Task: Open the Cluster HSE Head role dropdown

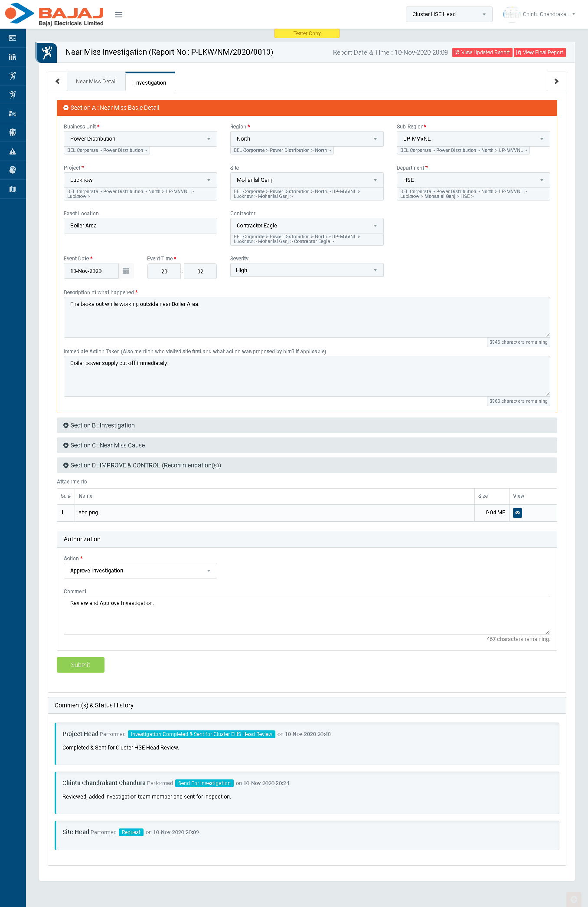Action: 449,14
